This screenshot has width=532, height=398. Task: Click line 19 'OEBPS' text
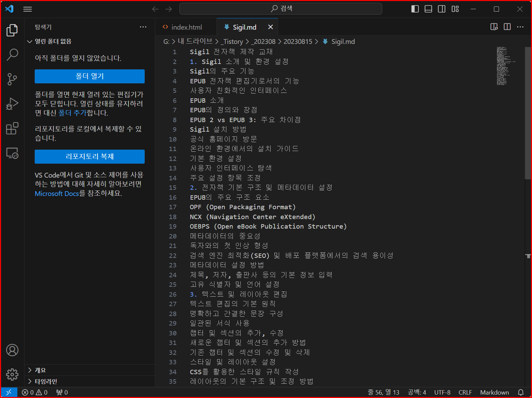(200, 226)
